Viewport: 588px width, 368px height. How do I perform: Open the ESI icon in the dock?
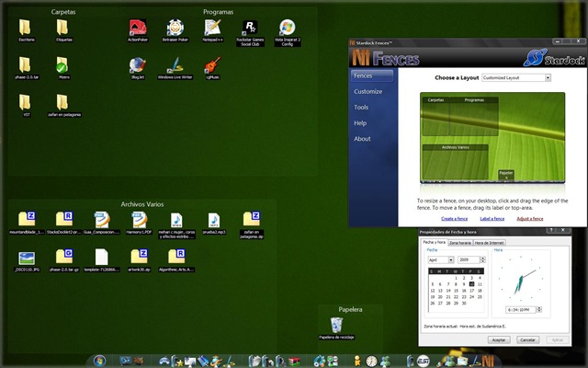point(423,362)
